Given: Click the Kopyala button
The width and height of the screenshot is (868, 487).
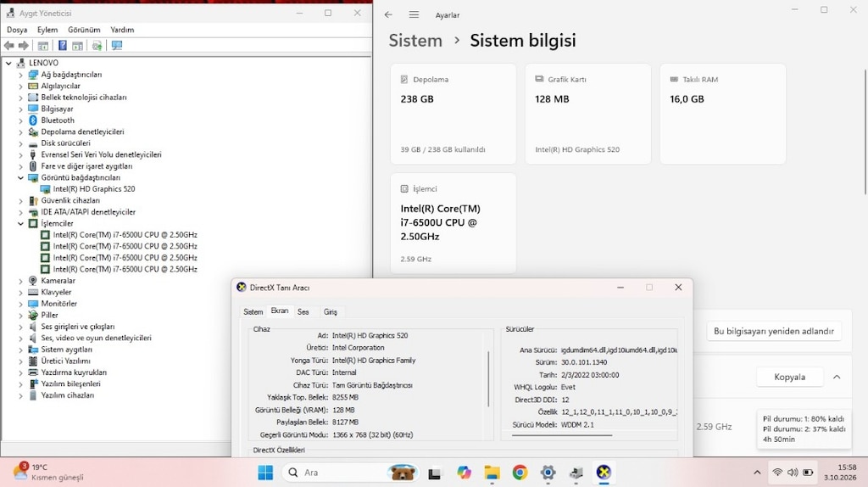Looking at the screenshot, I should click(789, 378).
